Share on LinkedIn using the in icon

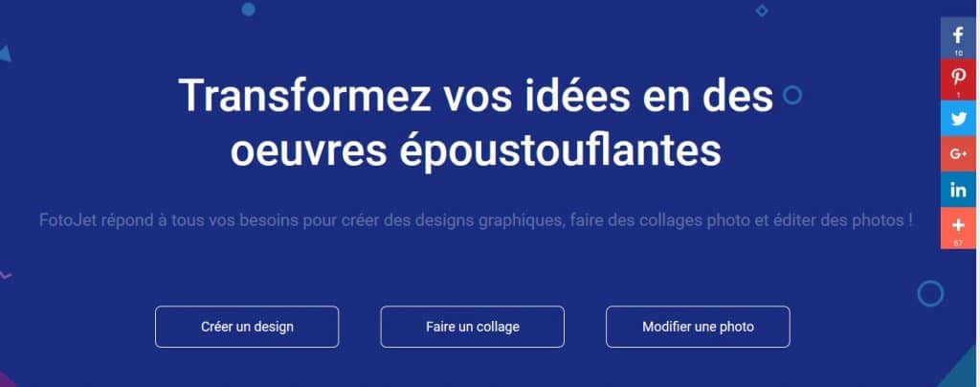click(x=957, y=190)
